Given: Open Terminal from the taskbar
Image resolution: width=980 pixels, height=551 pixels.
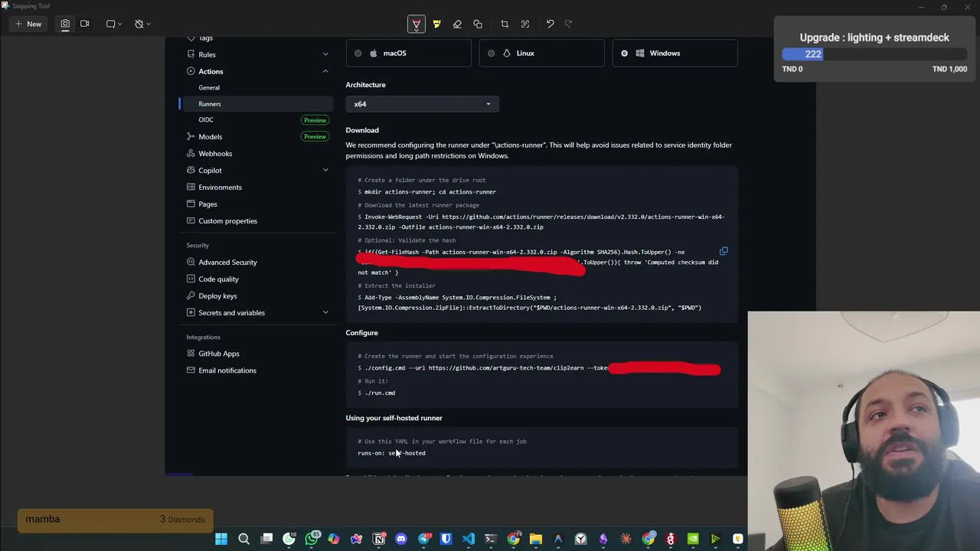Looking at the screenshot, I should pyautogui.click(x=491, y=540).
